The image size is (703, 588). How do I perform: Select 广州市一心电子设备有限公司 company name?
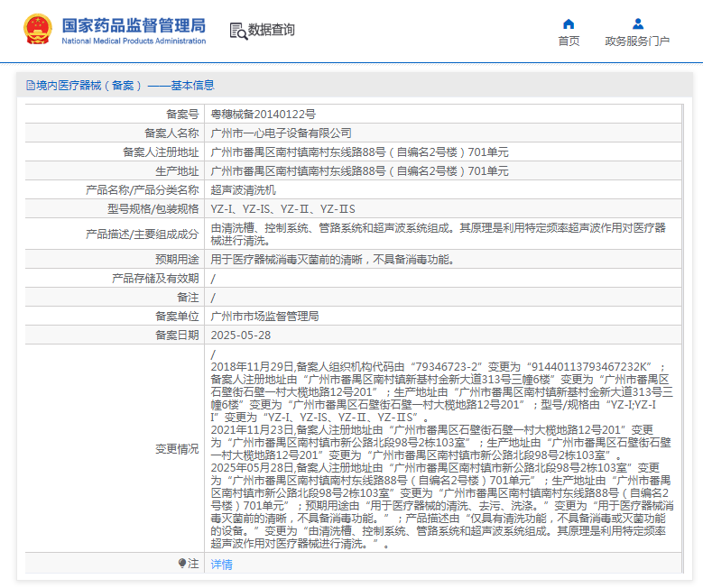(282, 133)
